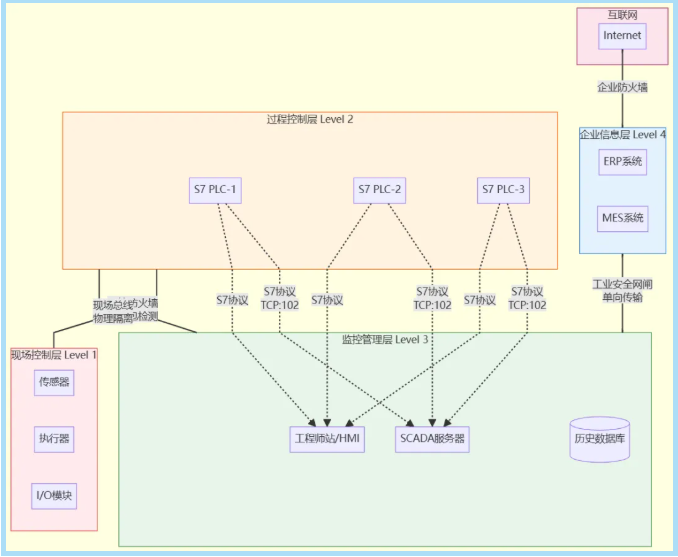Select the 过程控制层 Level 2 title
This screenshot has height=557, width=678.
(310, 119)
